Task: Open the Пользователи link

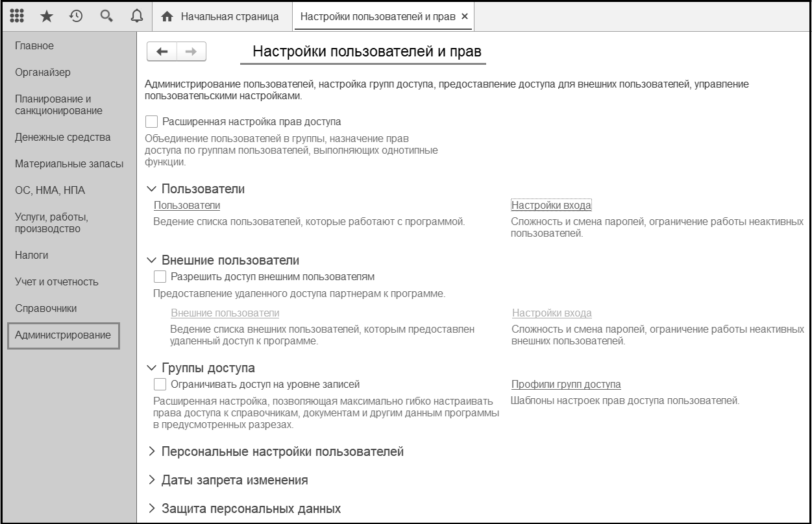Action: [x=186, y=206]
